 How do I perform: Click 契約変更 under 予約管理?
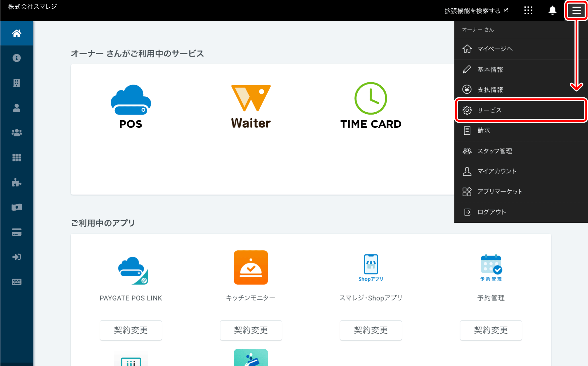click(x=491, y=330)
